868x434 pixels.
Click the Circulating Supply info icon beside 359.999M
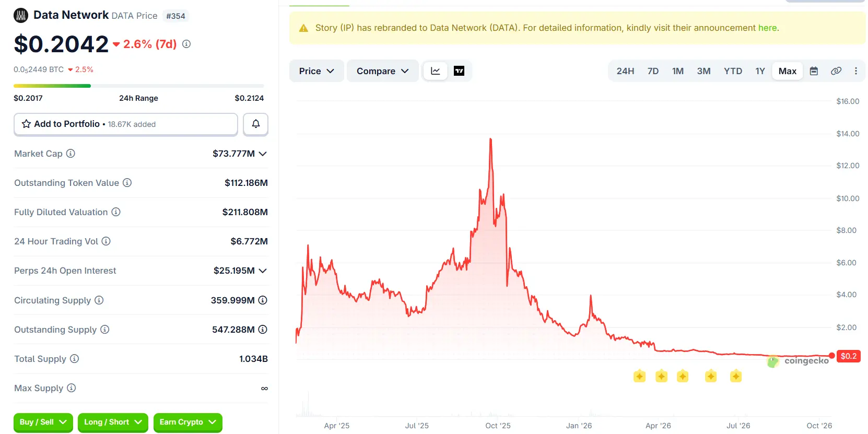[263, 300]
